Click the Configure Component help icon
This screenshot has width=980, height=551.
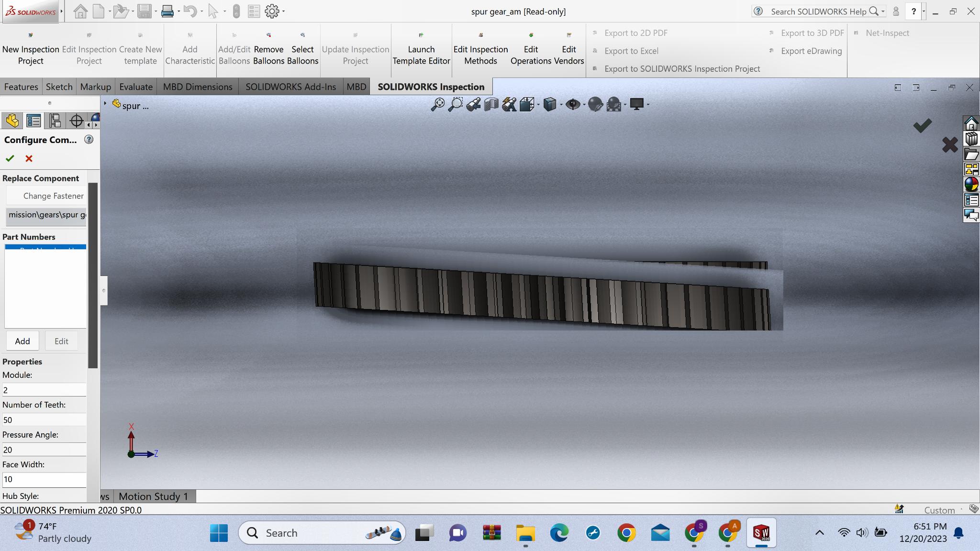tap(89, 140)
